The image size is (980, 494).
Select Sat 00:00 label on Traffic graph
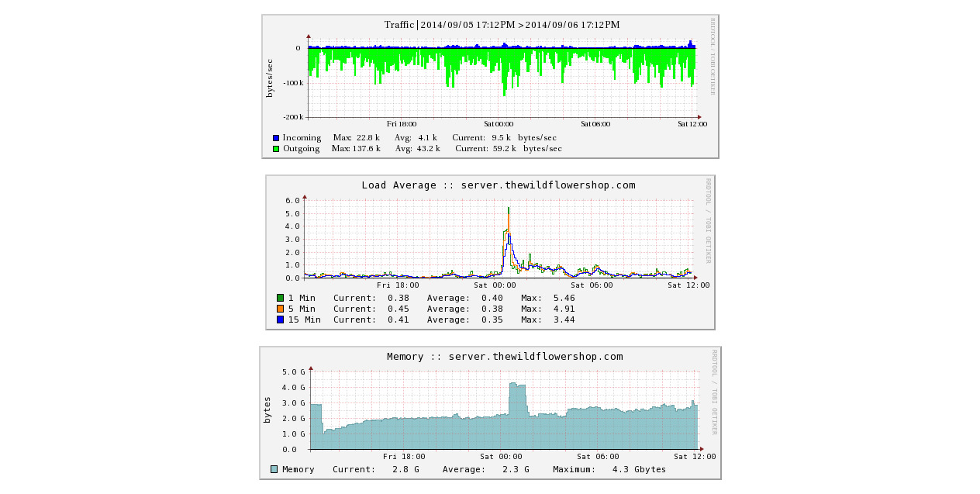point(499,124)
